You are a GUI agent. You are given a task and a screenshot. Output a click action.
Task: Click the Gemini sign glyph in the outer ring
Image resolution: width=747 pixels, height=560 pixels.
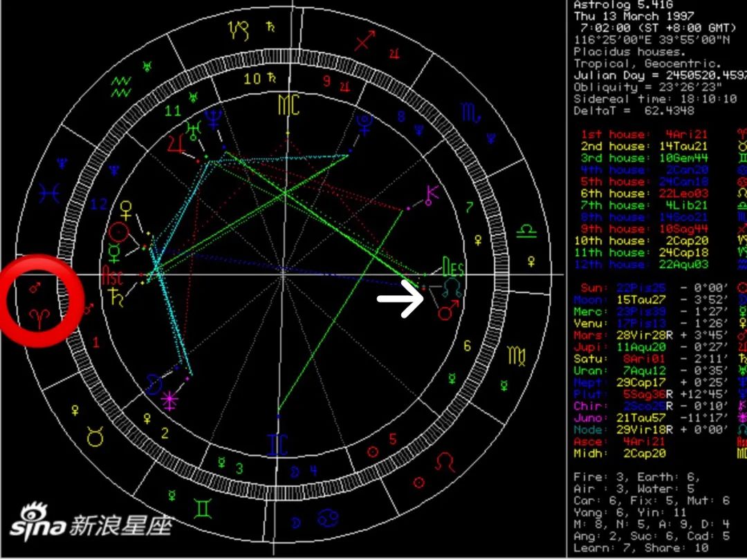(x=203, y=508)
